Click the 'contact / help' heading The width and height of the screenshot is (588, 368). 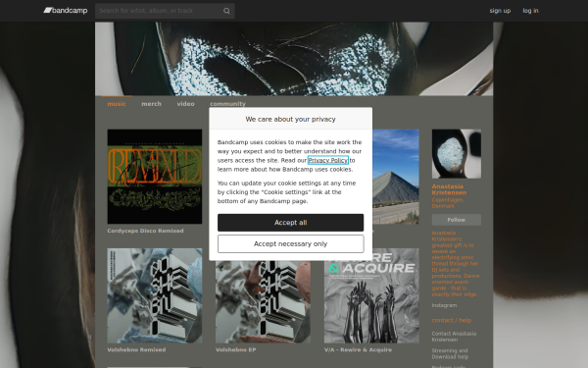click(452, 320)
